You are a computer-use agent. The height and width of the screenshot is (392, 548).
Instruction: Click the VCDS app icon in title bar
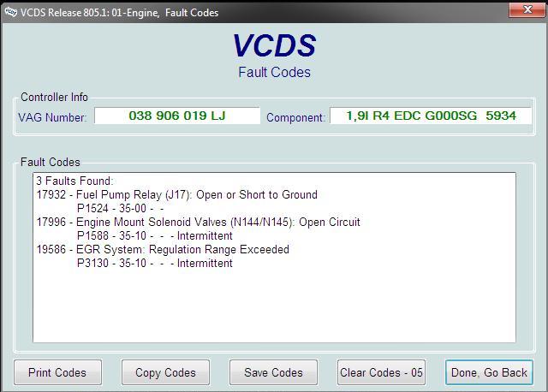point(10,13)
